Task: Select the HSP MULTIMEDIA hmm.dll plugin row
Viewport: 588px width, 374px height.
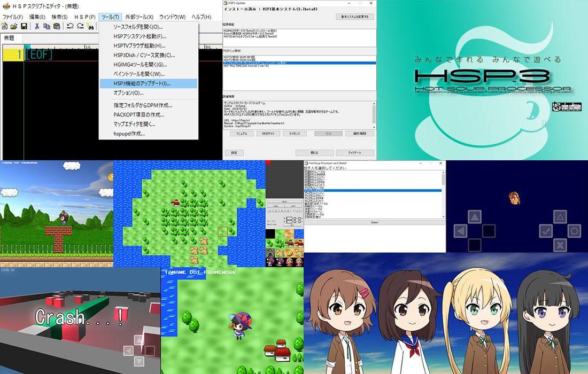Action: [x=299, y=66]
